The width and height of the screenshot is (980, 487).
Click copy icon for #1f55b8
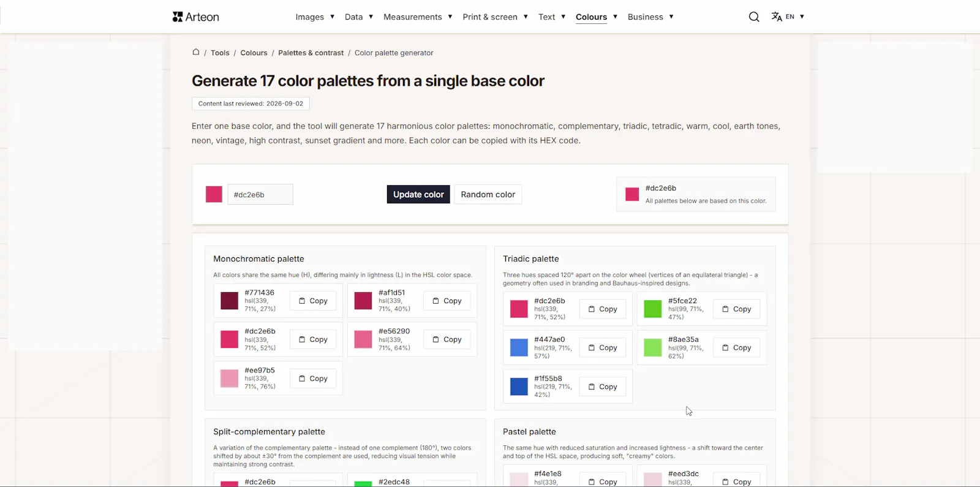click(x=592, y=387)
